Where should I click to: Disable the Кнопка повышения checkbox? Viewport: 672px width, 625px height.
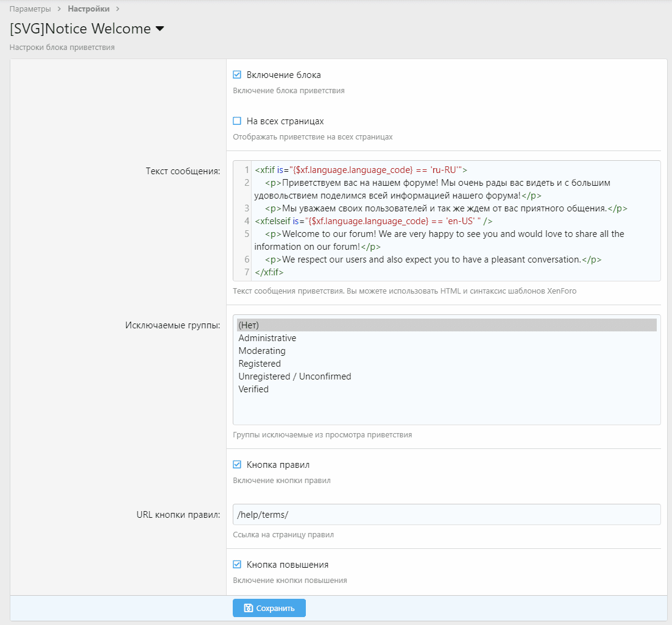238,565
